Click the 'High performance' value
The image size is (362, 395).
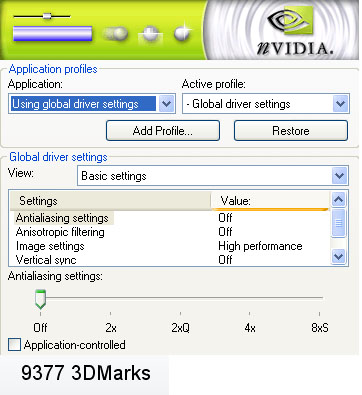point(260,246)
